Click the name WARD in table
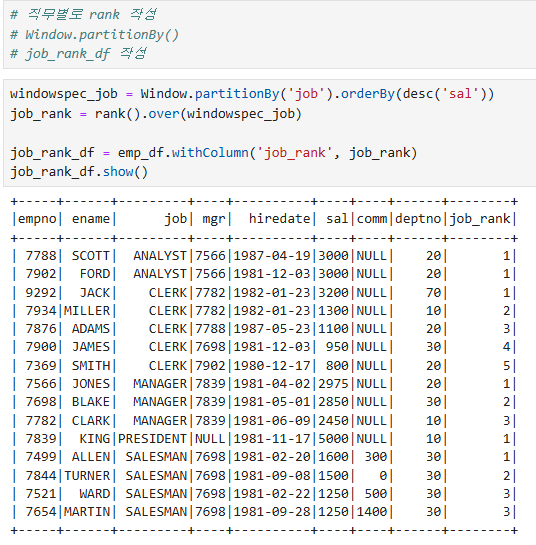 pyautogui.click(x=95, y=494)
